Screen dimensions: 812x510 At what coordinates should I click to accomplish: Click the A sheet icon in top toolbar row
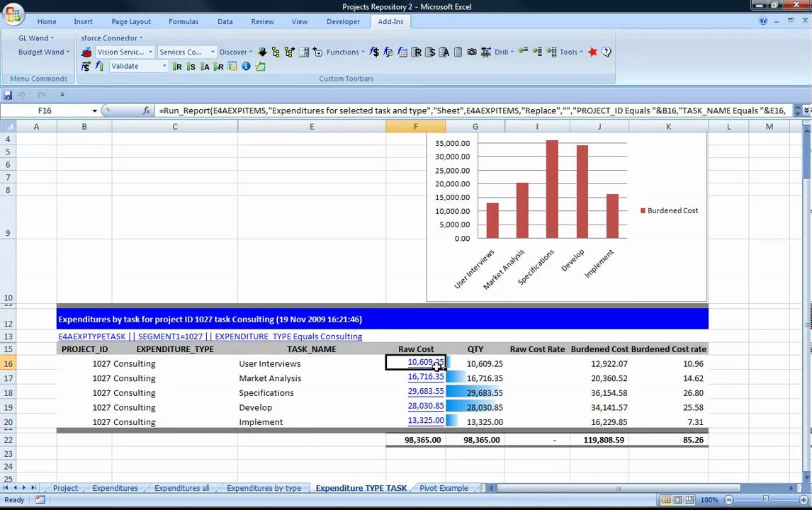click(444, 52)
